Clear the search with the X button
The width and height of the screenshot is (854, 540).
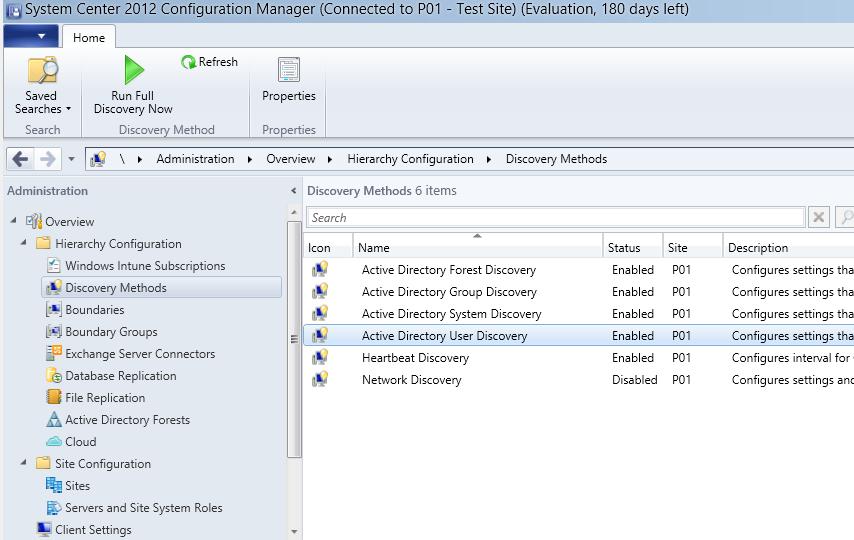pos(818,217)
